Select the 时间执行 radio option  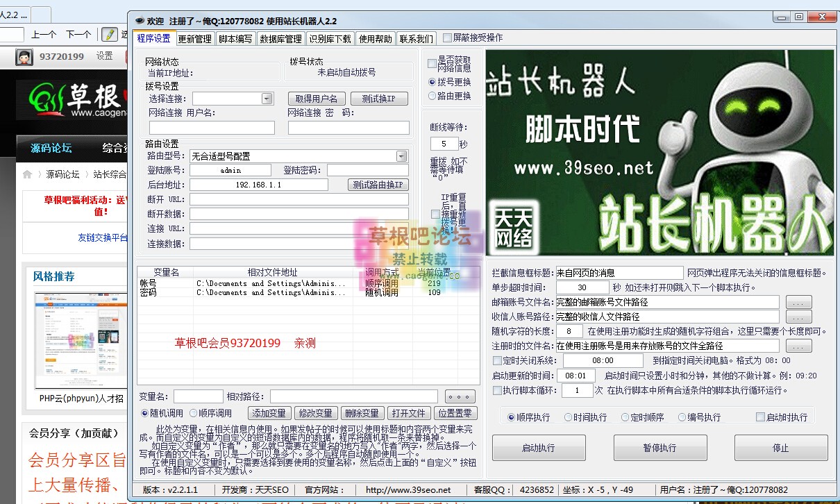569,417
